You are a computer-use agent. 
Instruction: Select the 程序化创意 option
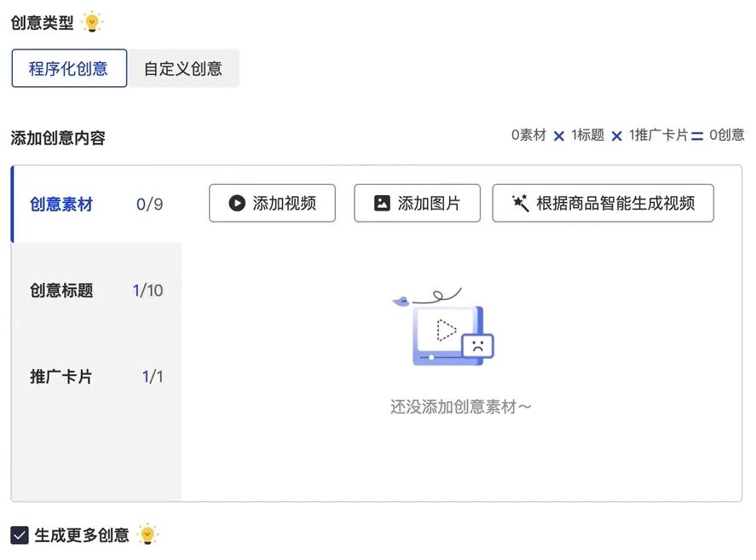click(x=69, y=68)
